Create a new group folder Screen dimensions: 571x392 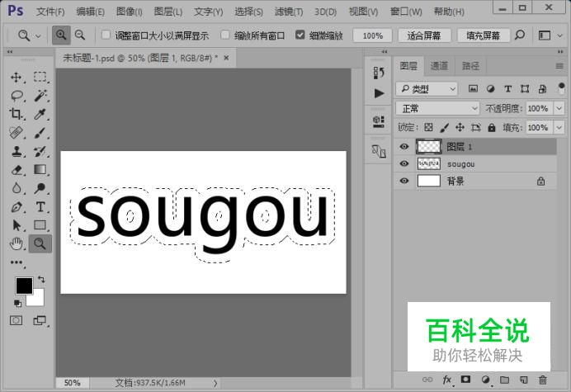point(504,380)
